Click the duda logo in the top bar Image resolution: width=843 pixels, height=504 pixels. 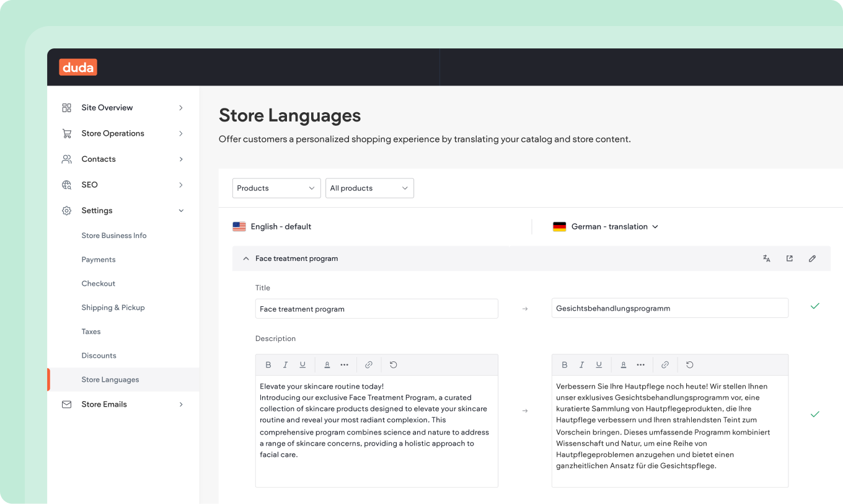[x=77, y=67]
